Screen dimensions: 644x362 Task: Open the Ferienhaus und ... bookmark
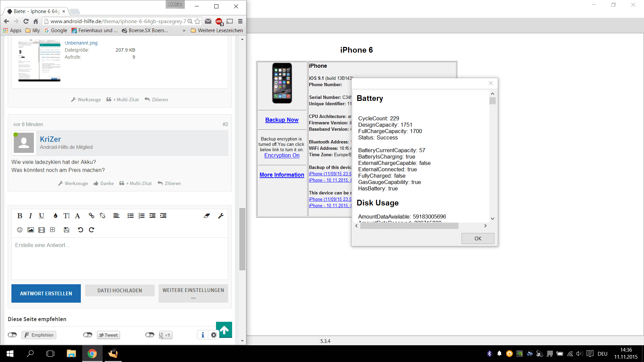point(95,31)
